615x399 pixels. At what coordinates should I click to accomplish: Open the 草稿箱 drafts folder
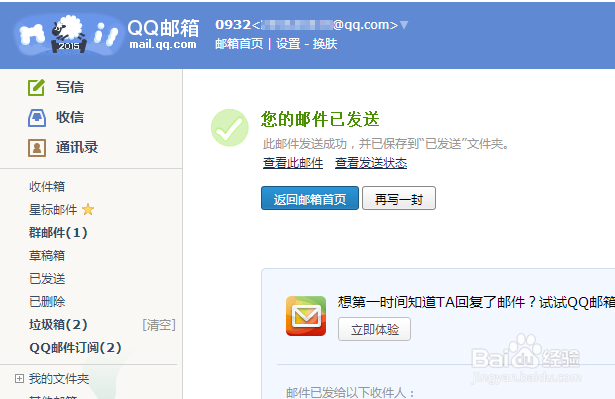click(47, 256)
